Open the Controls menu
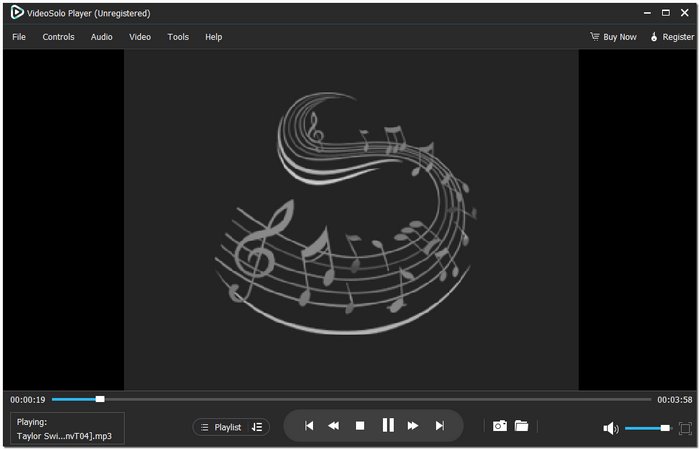The height and width of the screenshot is (450, 700). [58, 37]
